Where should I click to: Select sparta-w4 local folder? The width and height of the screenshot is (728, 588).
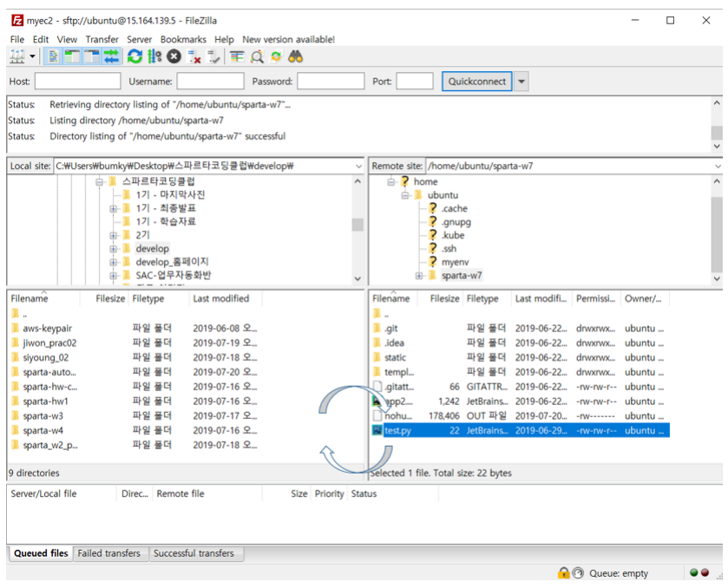pyautogui.click(x=43, y=431)
